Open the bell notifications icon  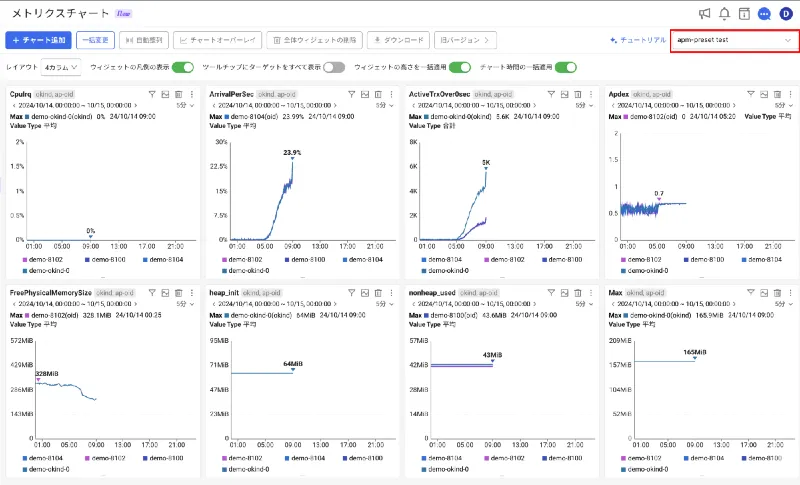click(x=724, y=14)
